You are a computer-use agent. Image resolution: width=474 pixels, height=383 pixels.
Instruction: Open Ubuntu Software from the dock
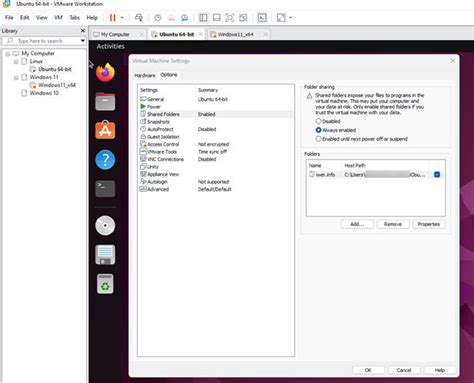tap(105, 130)
